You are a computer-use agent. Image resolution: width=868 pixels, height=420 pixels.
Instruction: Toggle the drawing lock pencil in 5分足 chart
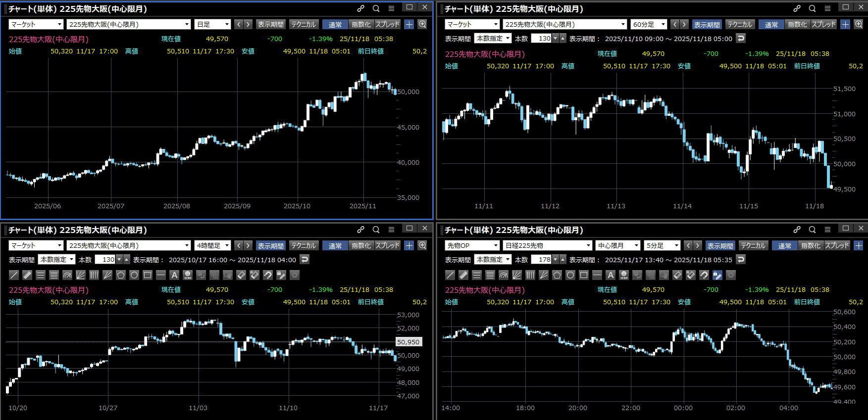[x=717, y=275]
